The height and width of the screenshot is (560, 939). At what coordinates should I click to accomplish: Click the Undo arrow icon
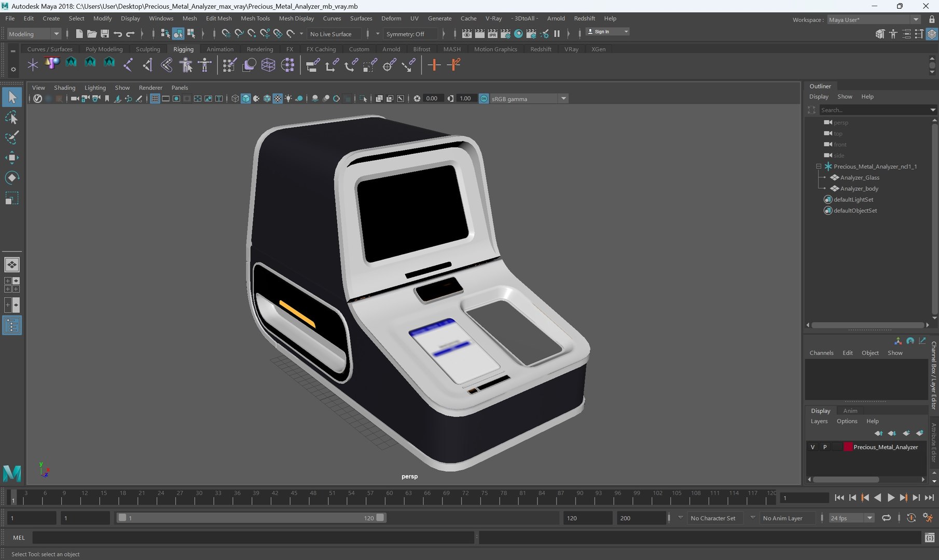[118, 34]
